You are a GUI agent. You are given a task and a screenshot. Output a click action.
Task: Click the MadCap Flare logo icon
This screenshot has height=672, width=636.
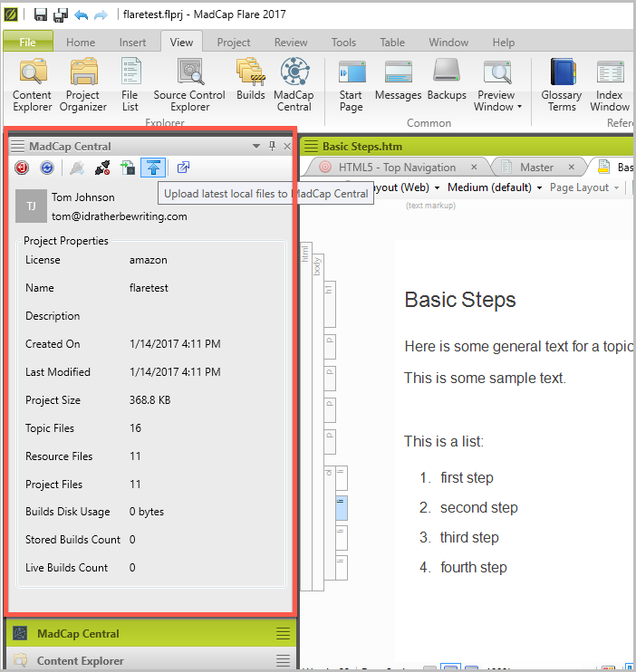(x=11, y=14)
